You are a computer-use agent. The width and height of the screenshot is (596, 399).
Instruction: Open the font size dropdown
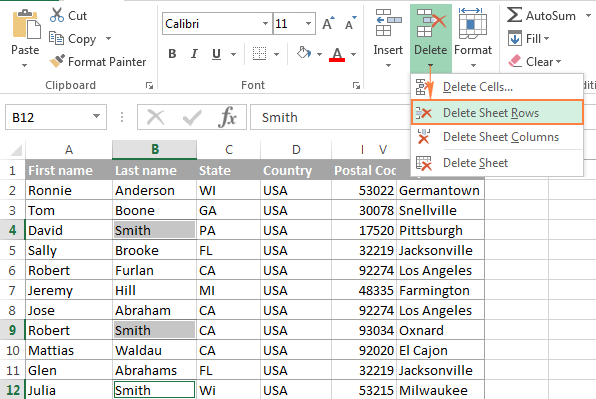coord(308,24)
